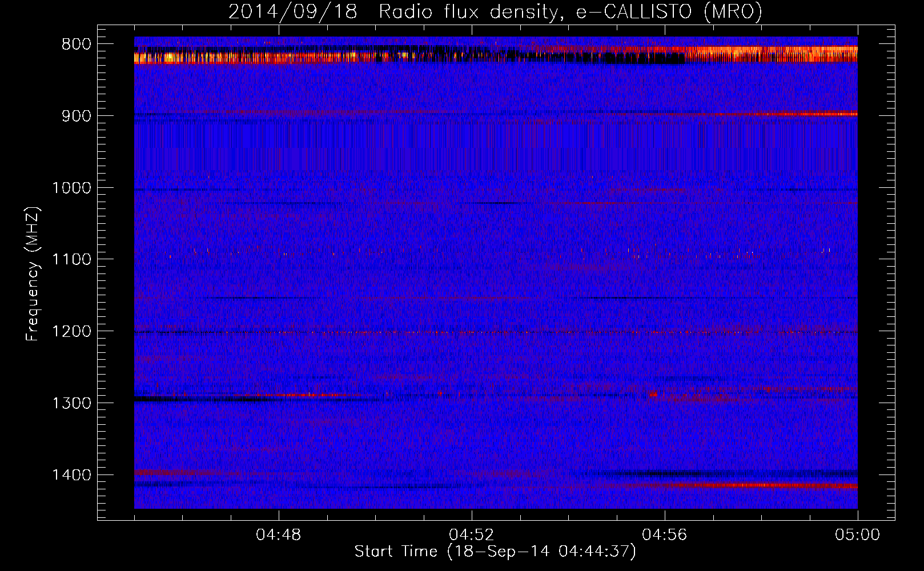Click the 1400 frequency tick label
Viewport: 924px width, 571px height.
tap(71, 475)
